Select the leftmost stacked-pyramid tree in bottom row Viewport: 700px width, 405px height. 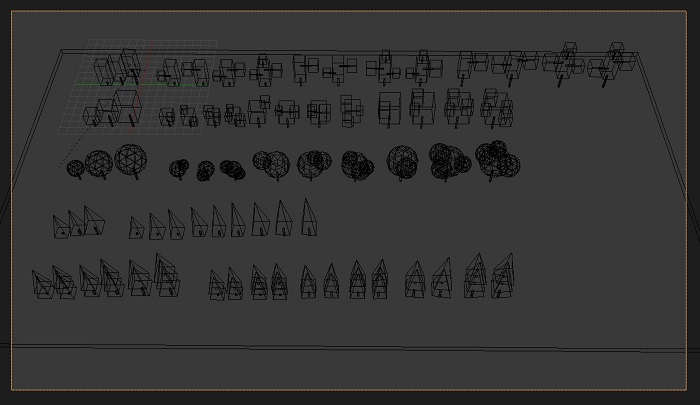[x=42, y=284]
